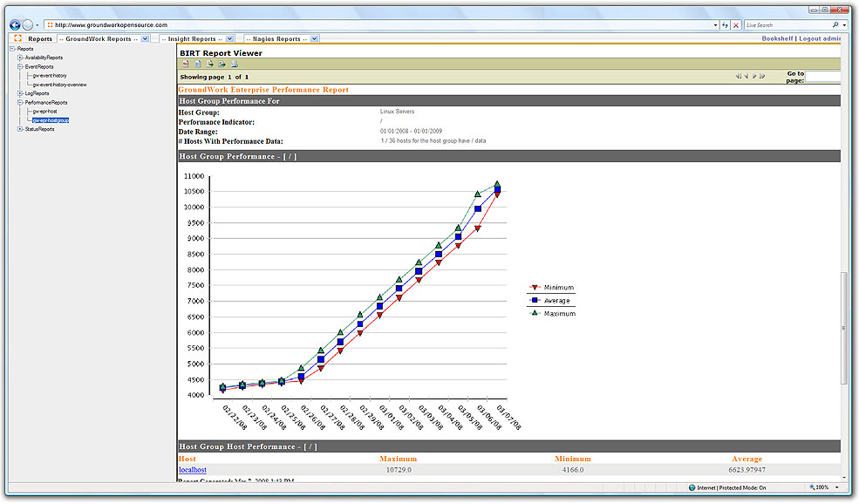
Task: Select the gw-event-history-overview report
Action: click(59, 85)
